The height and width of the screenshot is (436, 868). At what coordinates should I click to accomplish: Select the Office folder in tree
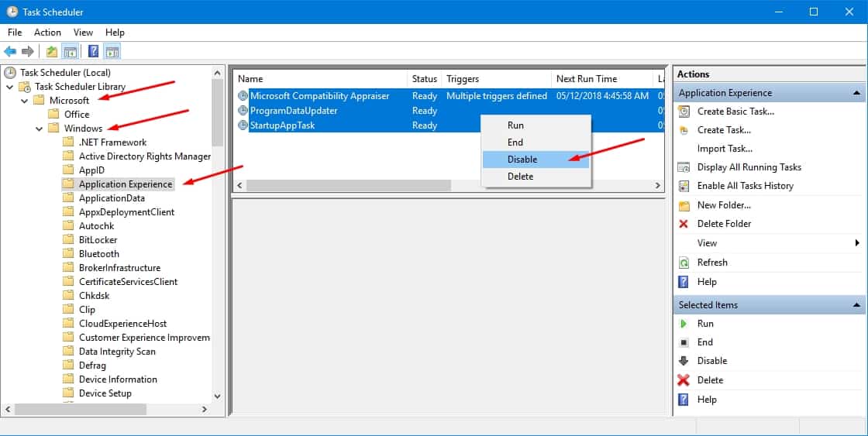77,115
